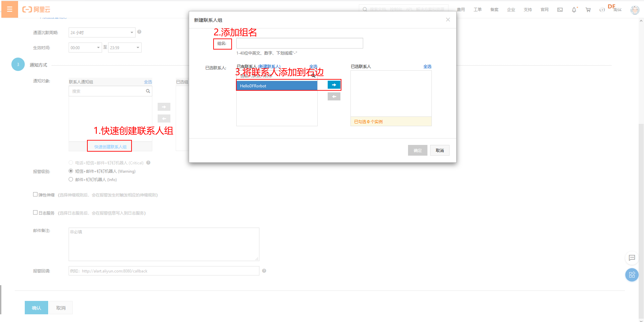Viewport: 644px width, 322px height.
Task: Open the 00:00 start time dropdown
Action: click(x=85, y=48)
